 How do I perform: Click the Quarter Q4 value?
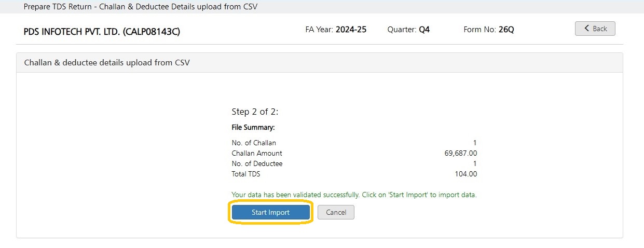point(424,30)
